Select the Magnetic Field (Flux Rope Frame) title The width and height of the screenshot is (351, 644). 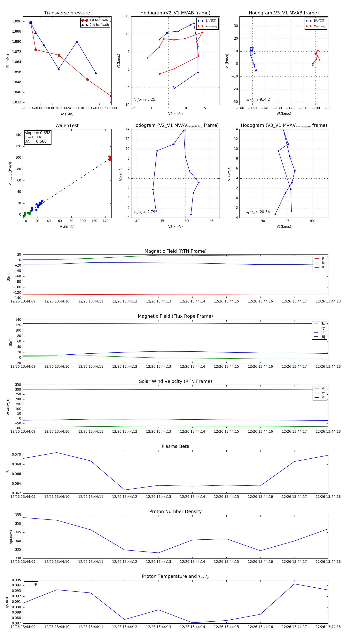(x=175, y=316)
